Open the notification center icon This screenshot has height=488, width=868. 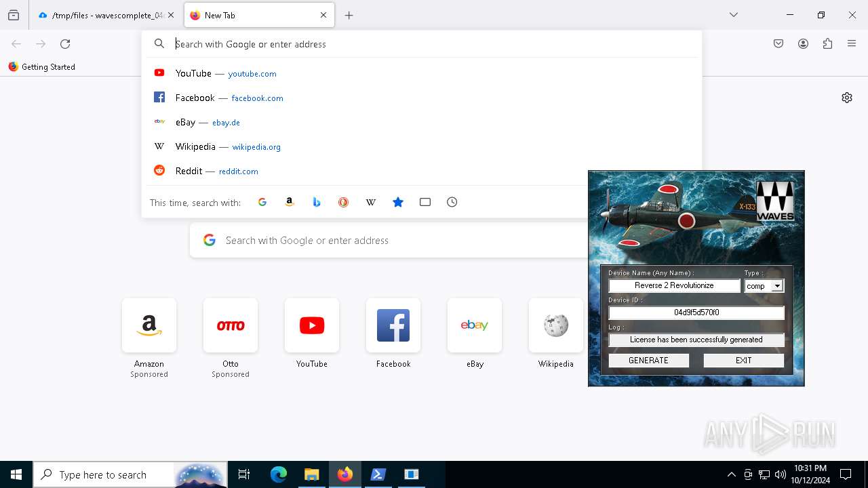click(x=846, y=474)
